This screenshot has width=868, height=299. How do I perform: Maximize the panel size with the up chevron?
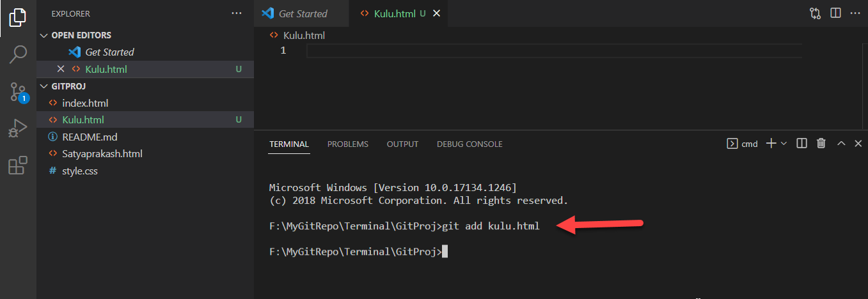click(x=841, y=144)
